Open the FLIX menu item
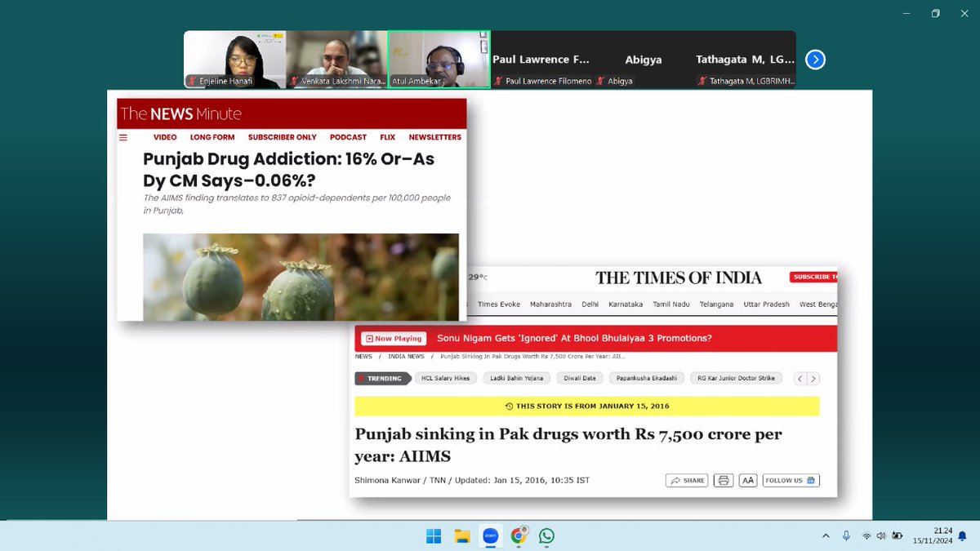Screen dimensions: 980x551 pyautogui.click(x=388, y=137)
